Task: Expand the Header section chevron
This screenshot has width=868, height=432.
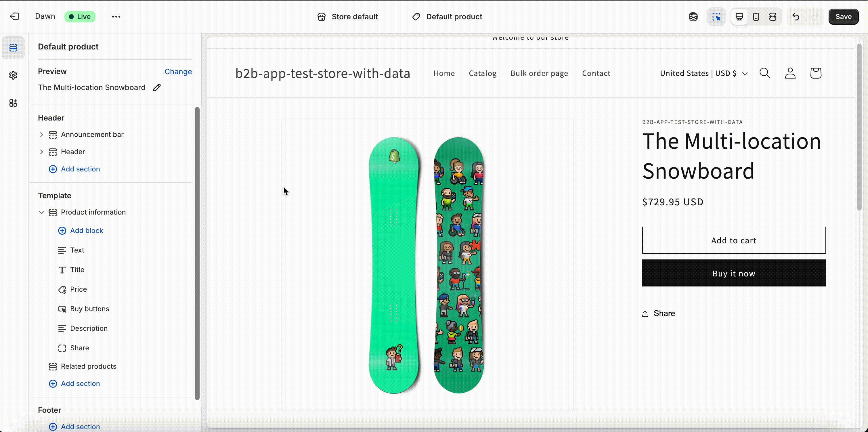Action: pyautogui.click(x=41, y=152)
